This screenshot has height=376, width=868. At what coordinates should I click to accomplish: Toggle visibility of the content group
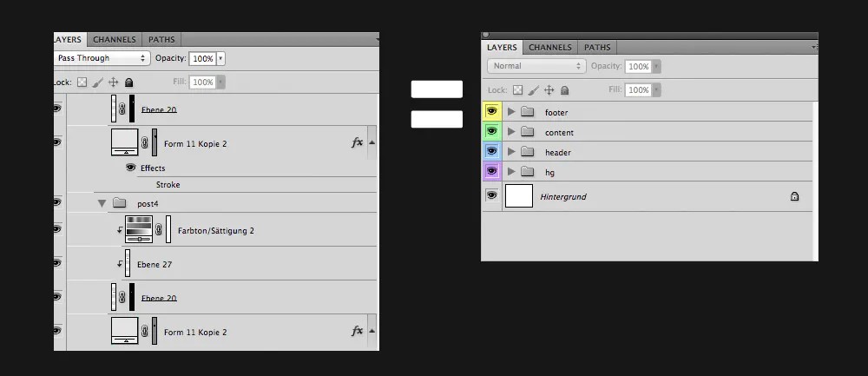(491, 132)
